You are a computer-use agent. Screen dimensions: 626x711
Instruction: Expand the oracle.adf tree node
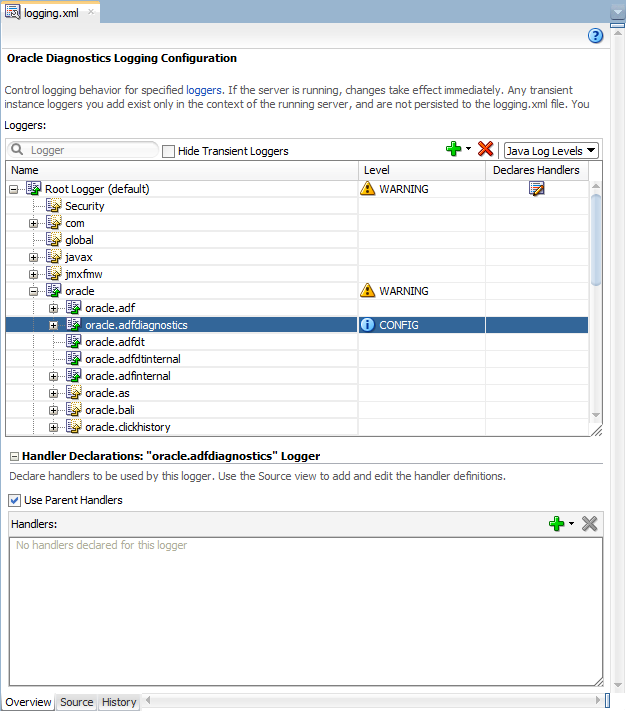click(53, 309)
